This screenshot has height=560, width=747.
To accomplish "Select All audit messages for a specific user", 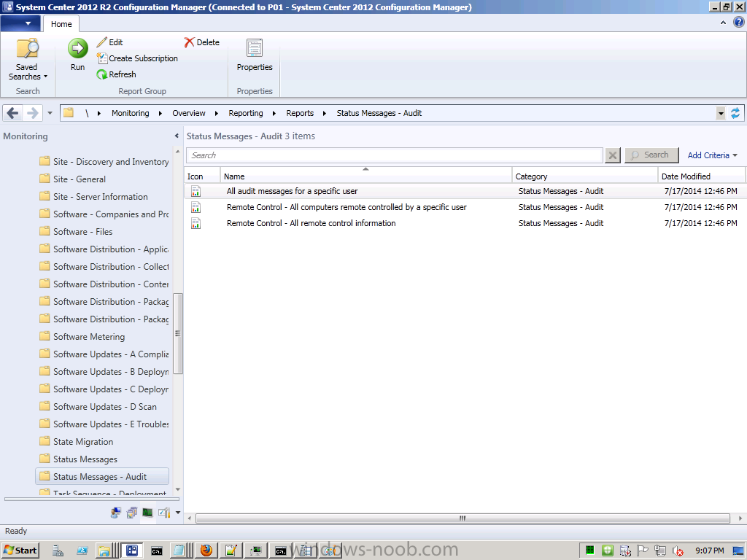I will coord(292,191).
